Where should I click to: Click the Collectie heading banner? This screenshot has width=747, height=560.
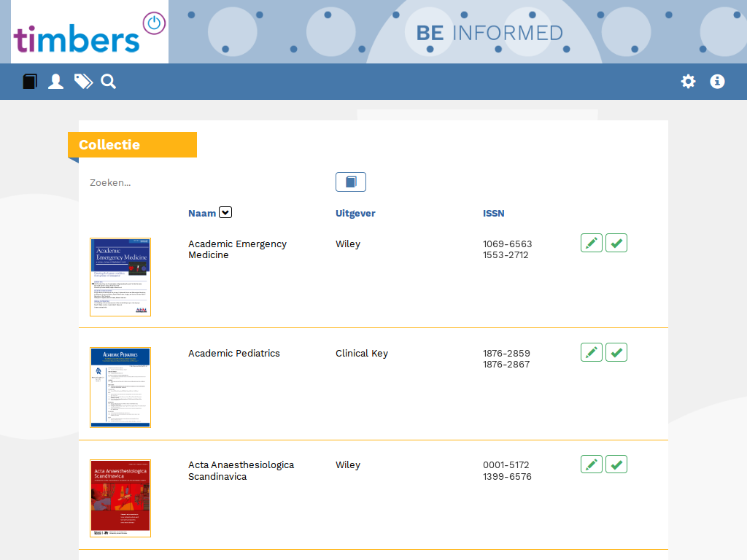coord(133,145)
